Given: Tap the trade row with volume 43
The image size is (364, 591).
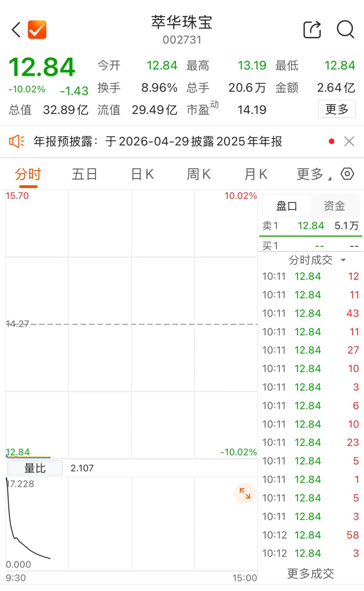Looking at the screenshot, I should coord(311,313).
